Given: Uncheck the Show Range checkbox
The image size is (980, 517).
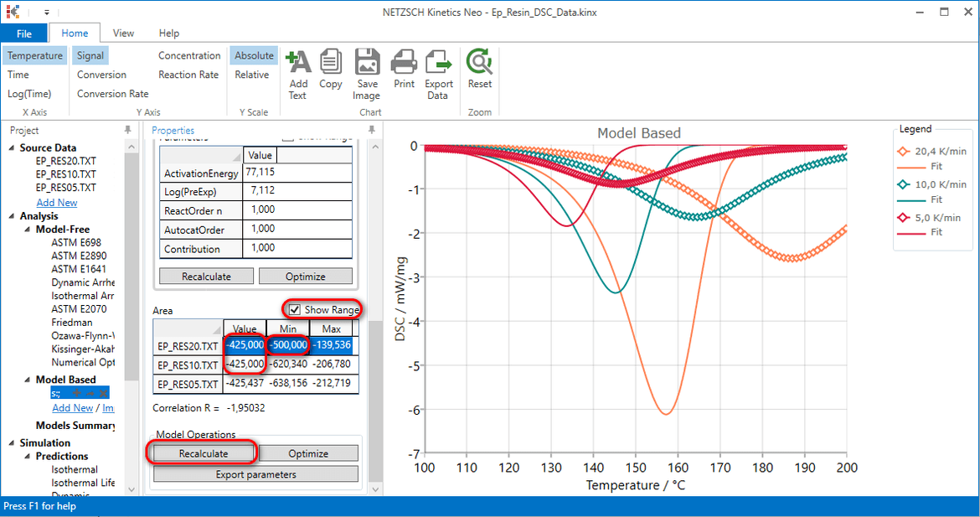Looking at the screenshot, I should (x=294, y=309).
